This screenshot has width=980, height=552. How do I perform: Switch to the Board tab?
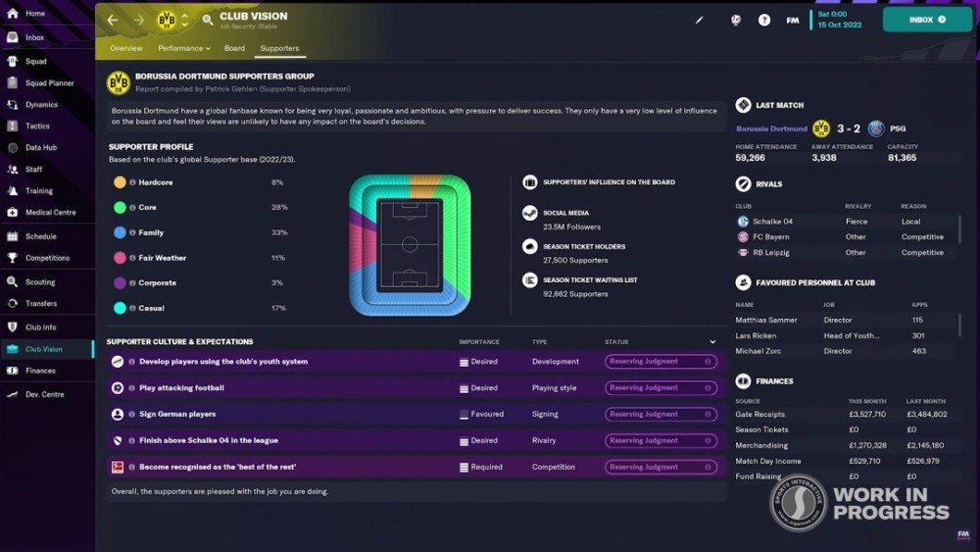[x=234, y=48]
